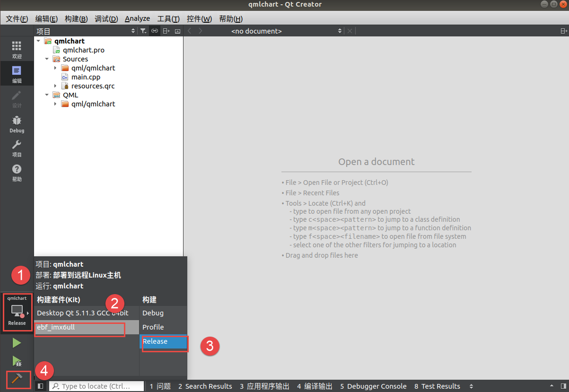Go back in editor navigation history

[x=190, y=31]
